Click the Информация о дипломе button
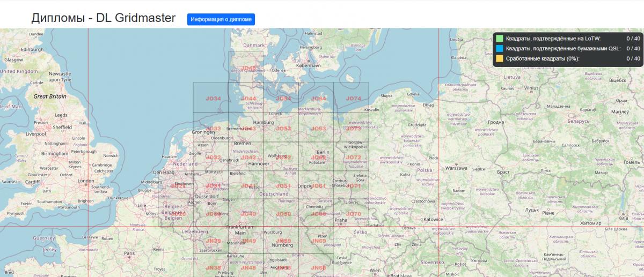Viewport: 644px width, 277px height. click(x=221, y=19)
